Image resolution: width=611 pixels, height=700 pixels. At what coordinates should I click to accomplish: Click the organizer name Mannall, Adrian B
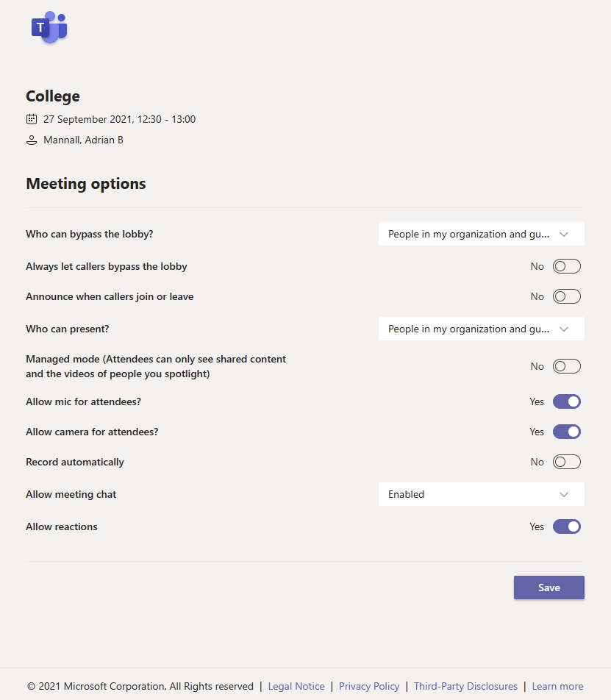pos(83,140)
